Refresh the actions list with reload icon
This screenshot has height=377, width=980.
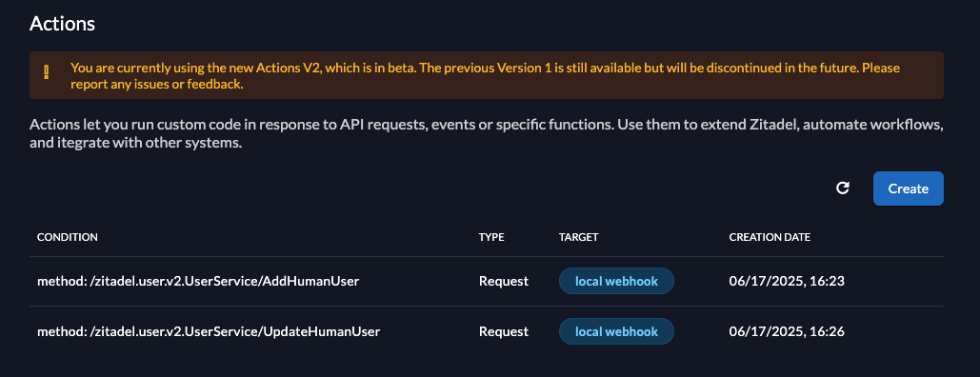click(x=843, y=188)
